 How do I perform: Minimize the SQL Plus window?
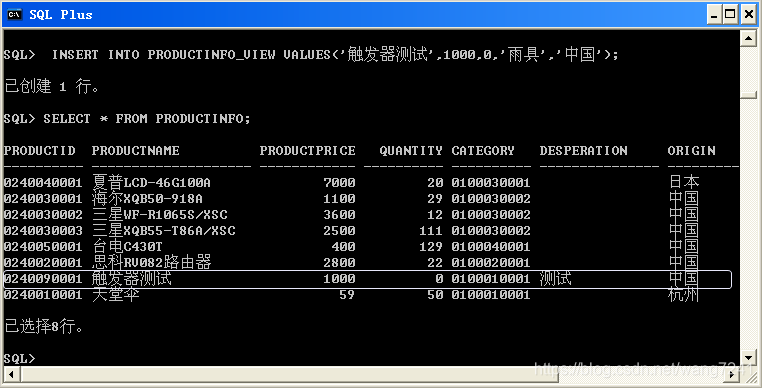[x=713, y=15]
